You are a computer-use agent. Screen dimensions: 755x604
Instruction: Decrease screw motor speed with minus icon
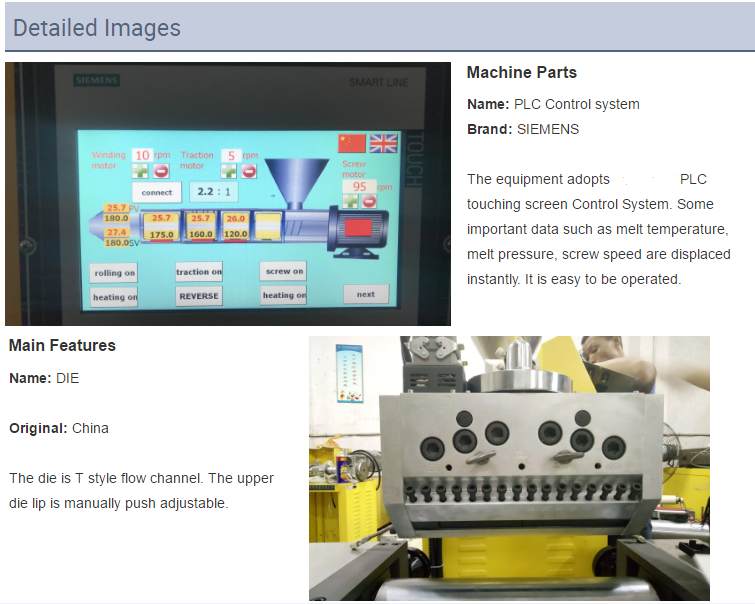point(369,201)
